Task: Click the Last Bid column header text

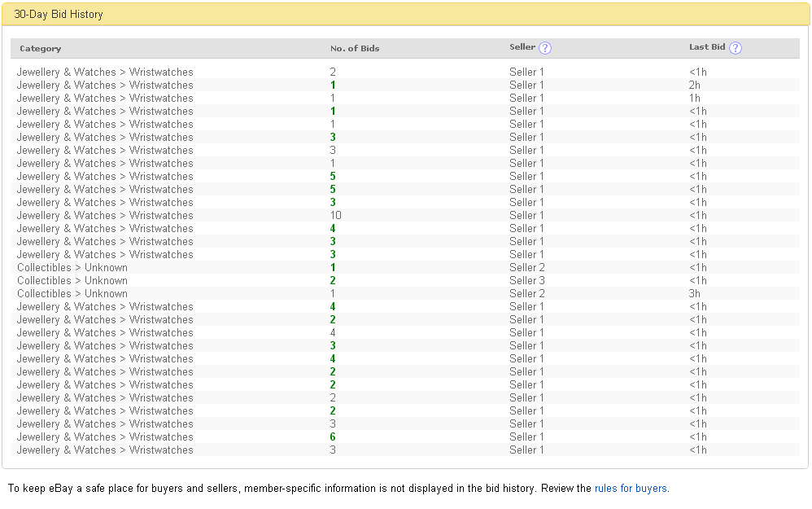Action: (707, 47)
